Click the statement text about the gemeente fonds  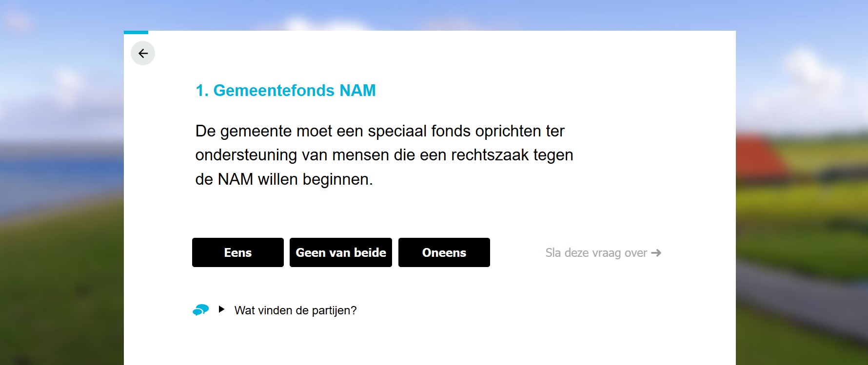coord(384,155)
